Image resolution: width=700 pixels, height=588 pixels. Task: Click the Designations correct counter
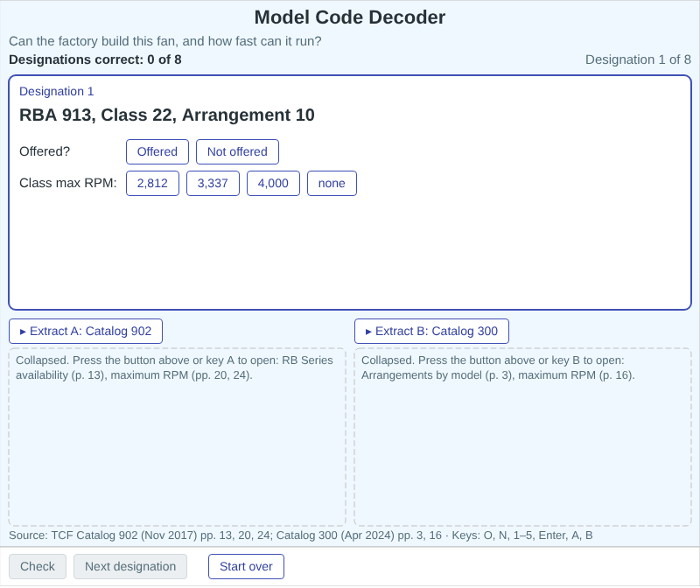95,59
